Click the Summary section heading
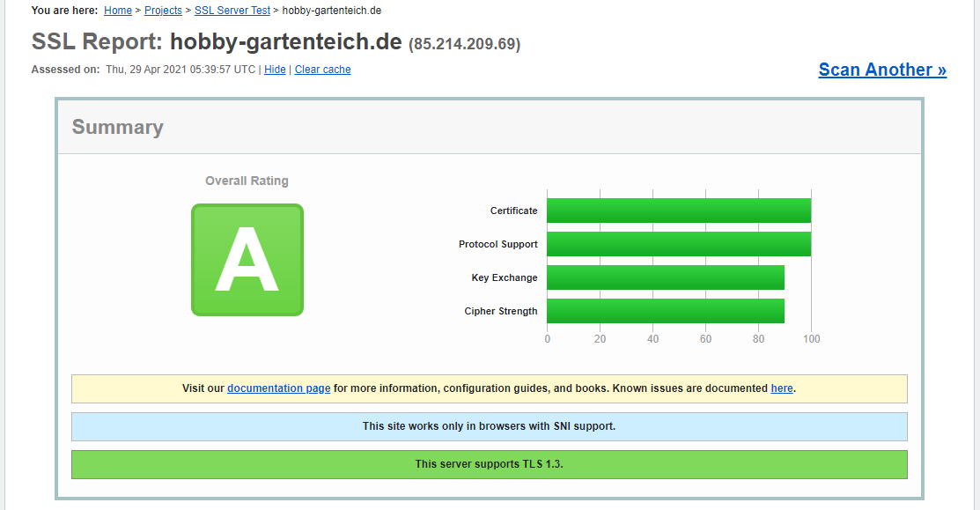The height and width of the screenshot is (510, 980). [117, 127]
